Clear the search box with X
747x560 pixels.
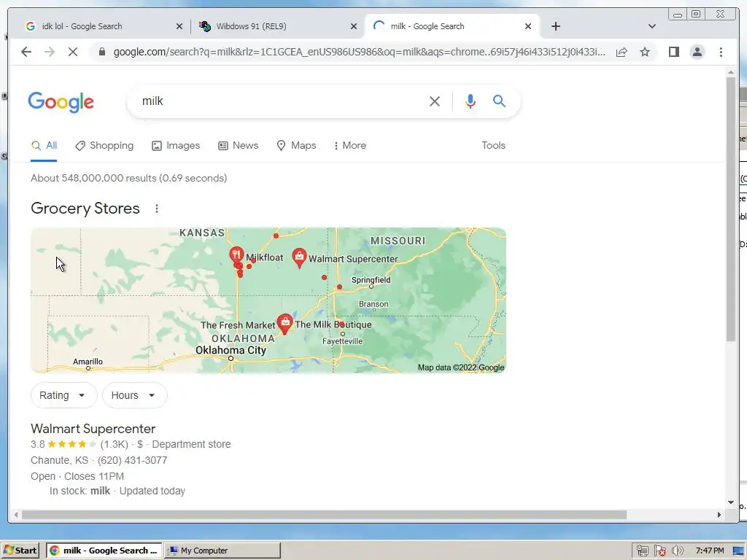[x=435, y=101]
